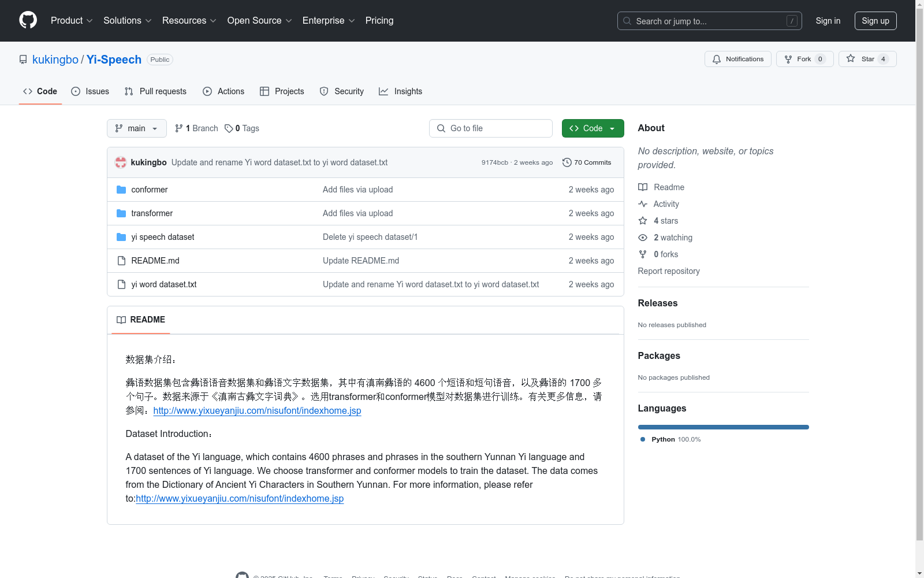The width and height of the screenshot is (924, 578).
Task: Click the kukingbo avatar in the commit row
Action: (121, 162)
